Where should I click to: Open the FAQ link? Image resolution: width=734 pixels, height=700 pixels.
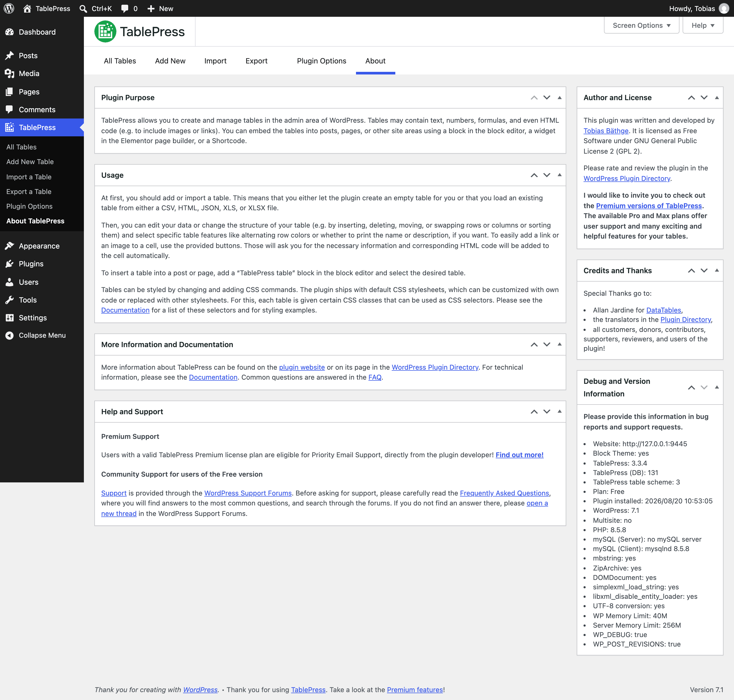click(375, 377)
